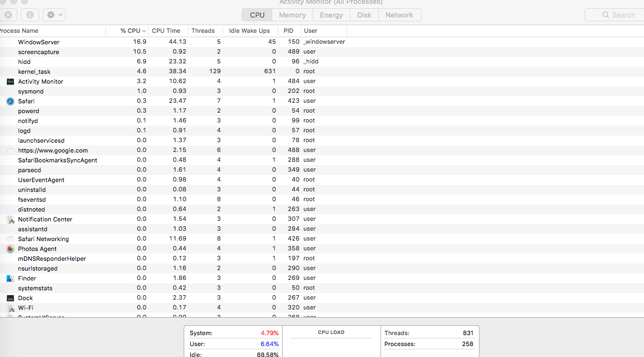Click the User 6.64% value

pos(270,344)
